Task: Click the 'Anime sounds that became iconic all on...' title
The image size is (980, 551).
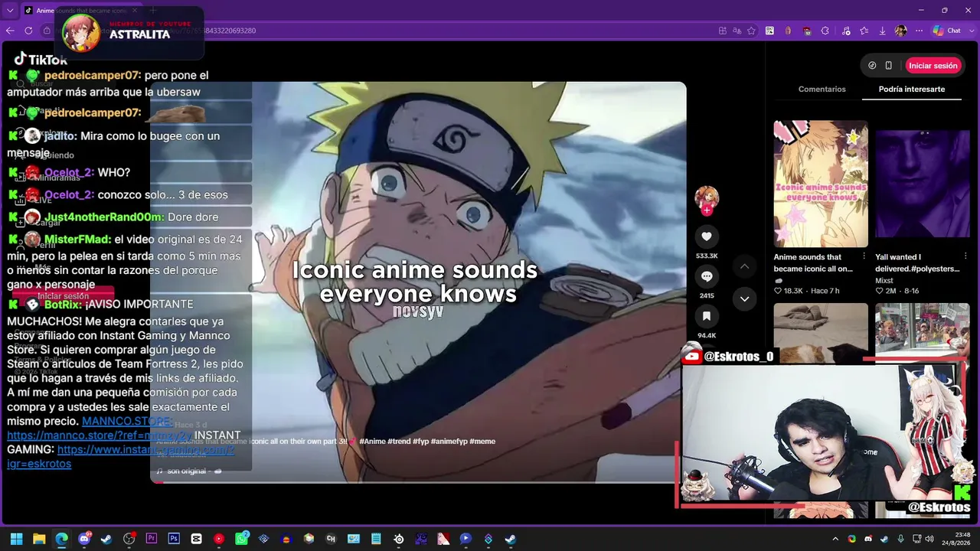Action: coord(813,262)
